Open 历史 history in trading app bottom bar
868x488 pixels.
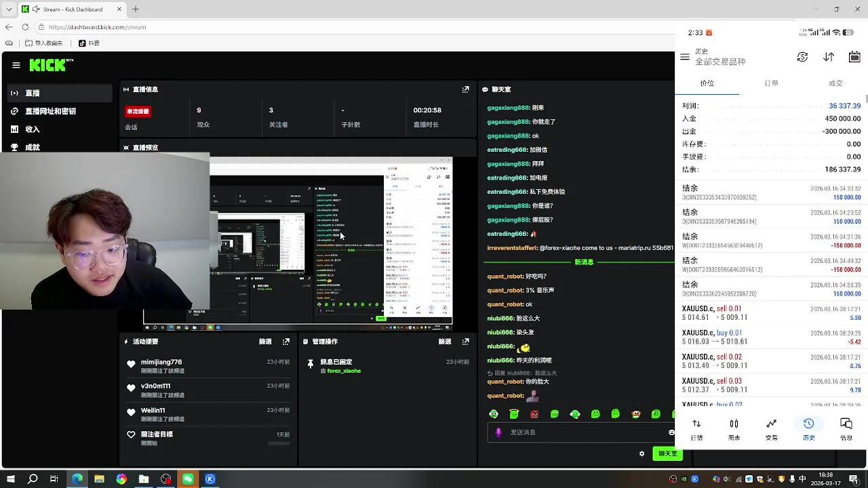(809, 429)
